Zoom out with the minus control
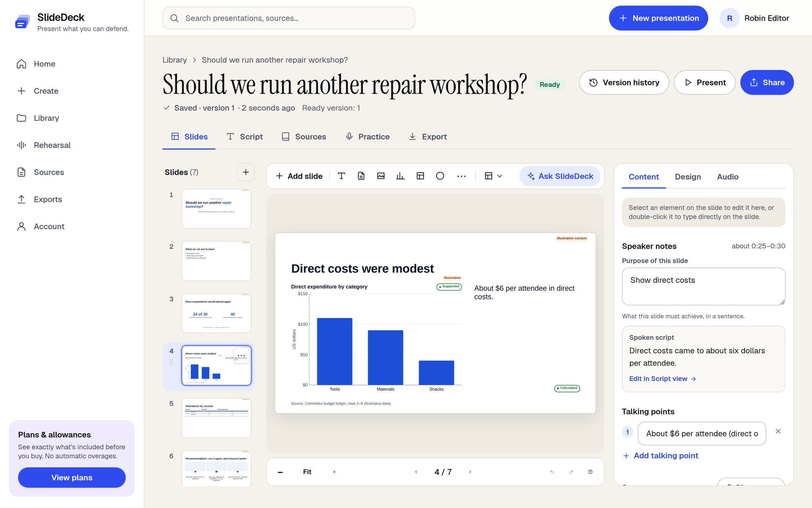This screenshot has height=508, width=812. pyautogui.click(x=280, y=472)
